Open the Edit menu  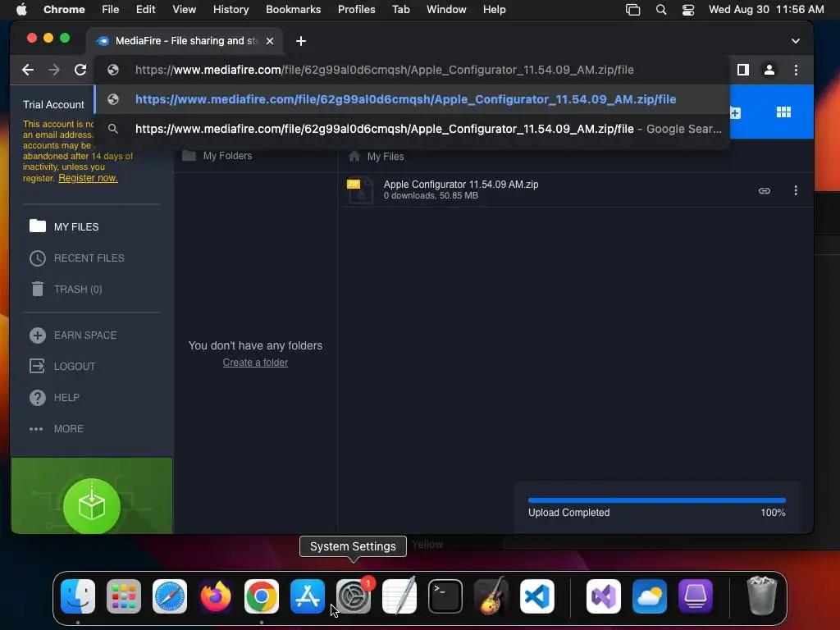tap(145, 10)
